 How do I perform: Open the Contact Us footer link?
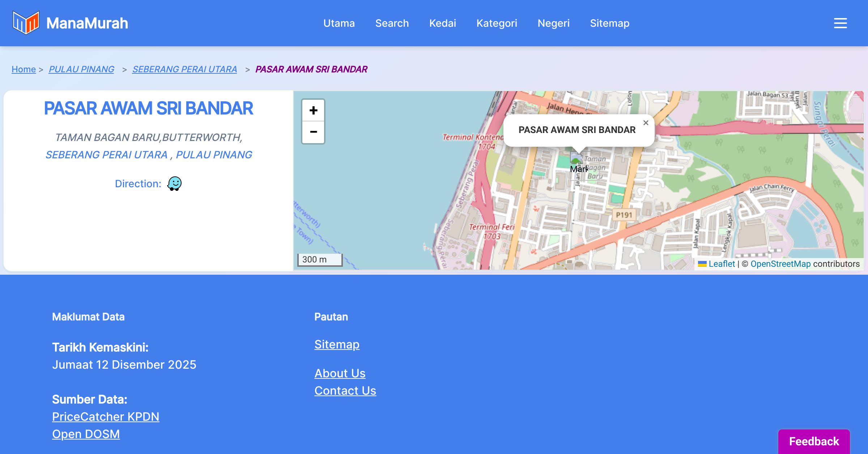[345, 390]
